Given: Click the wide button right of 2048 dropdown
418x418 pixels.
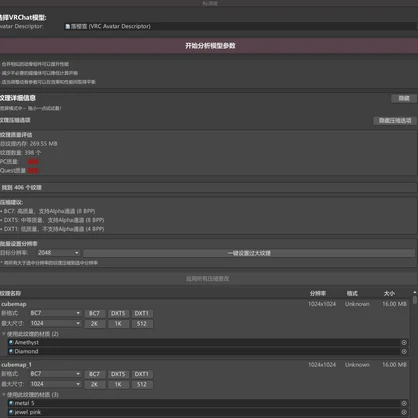Looking at the screenshot, I should (x=249, y=253).
